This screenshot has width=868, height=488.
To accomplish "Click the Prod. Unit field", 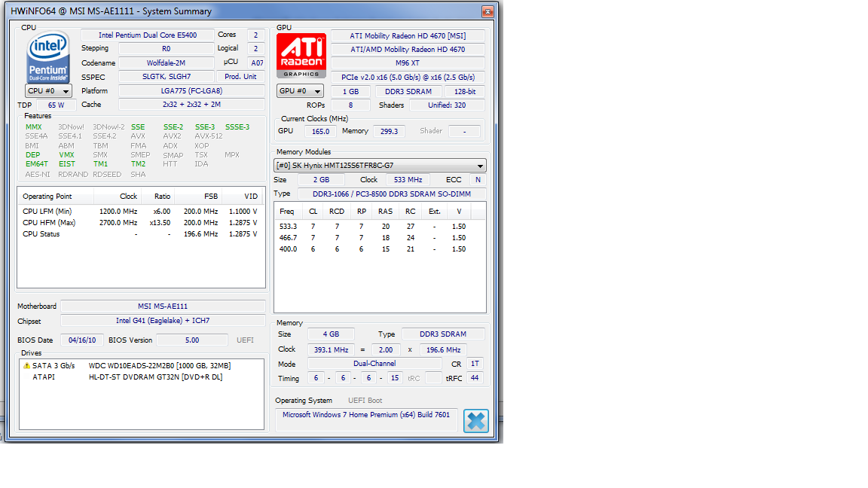I will point(241,77).
